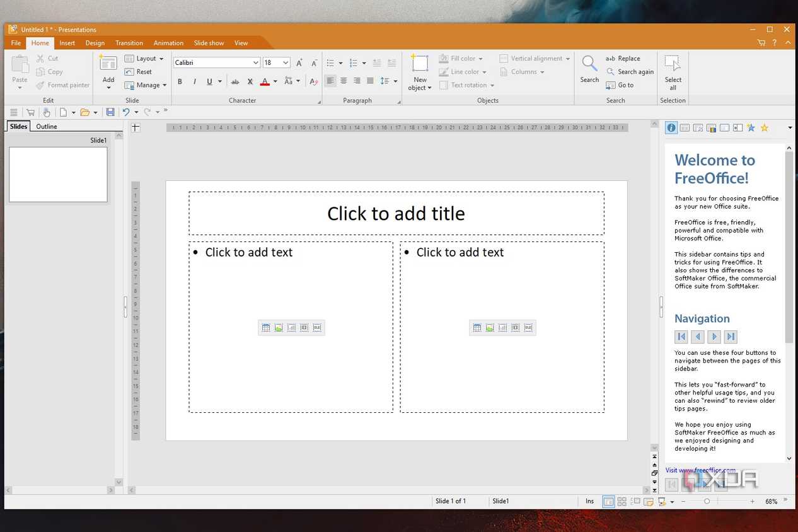Click the shopping cart icon in quick toolbar
The width and height of the screenshot is (798, 532).
click(30, 112)
